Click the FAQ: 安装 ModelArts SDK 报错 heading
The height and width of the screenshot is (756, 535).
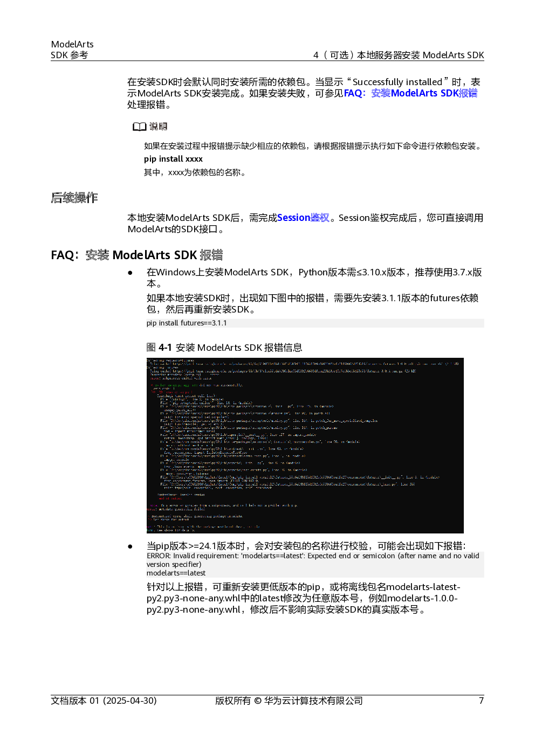point(137,255)
